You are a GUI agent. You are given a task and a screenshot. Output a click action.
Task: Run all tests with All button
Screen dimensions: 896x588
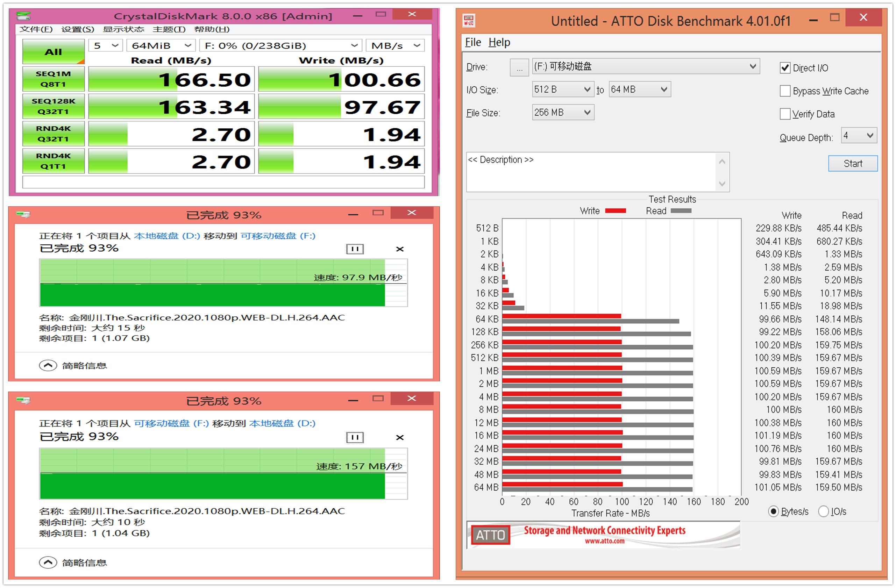(x=54, y=52)
